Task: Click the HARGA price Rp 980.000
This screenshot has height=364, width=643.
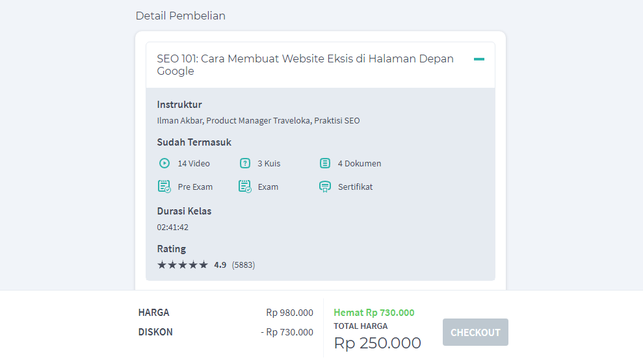Action: pos(289,313)
